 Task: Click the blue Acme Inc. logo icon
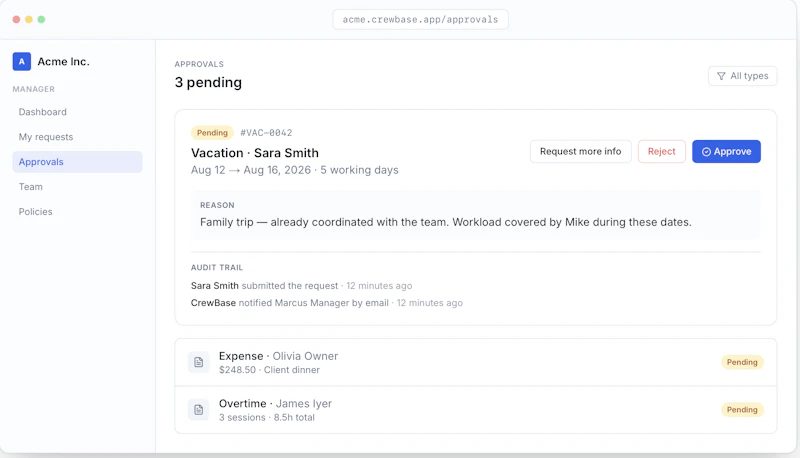coord(21,62)
